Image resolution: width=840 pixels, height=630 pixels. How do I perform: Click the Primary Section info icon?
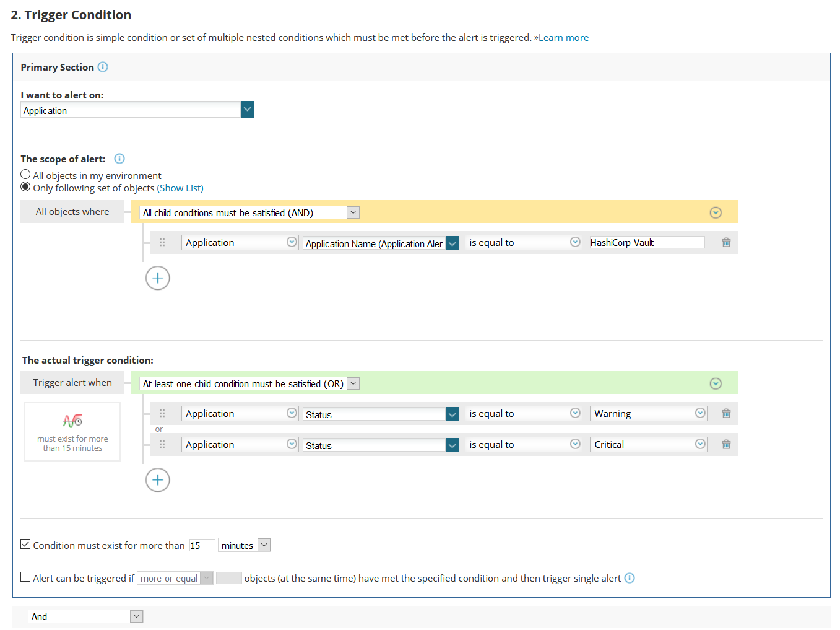click(x=103, y=67)
